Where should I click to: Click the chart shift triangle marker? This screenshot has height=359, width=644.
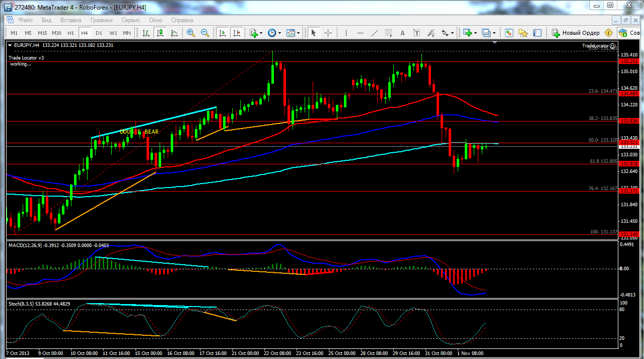pyautogui.click(x=495, y=43)
